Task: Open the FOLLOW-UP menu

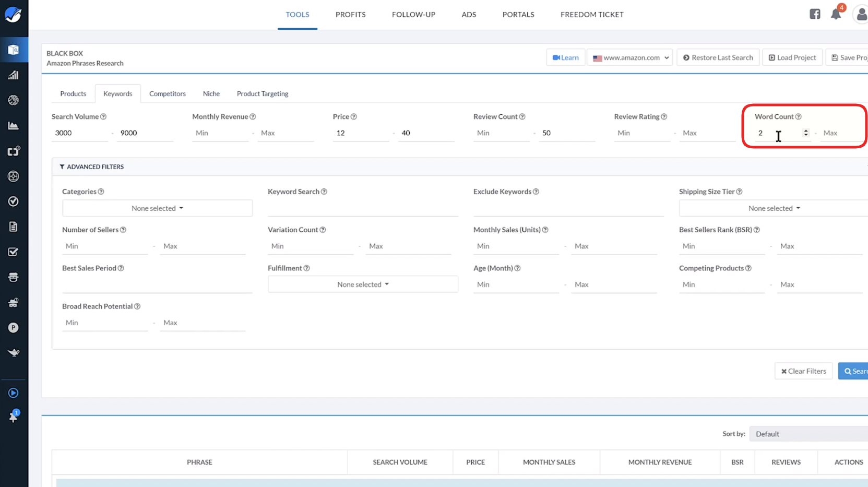Action: point(414,15)
